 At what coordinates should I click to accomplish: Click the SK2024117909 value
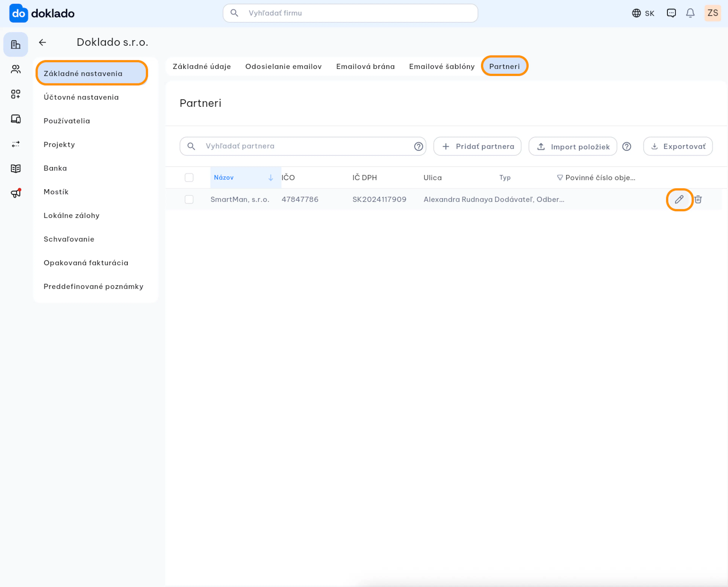click(379, 200)
